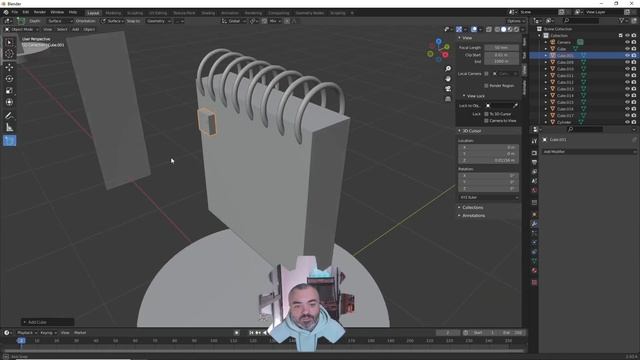Collapse the Collection tree node
Screen dimensions: 640x360
[x=540, y=36]
